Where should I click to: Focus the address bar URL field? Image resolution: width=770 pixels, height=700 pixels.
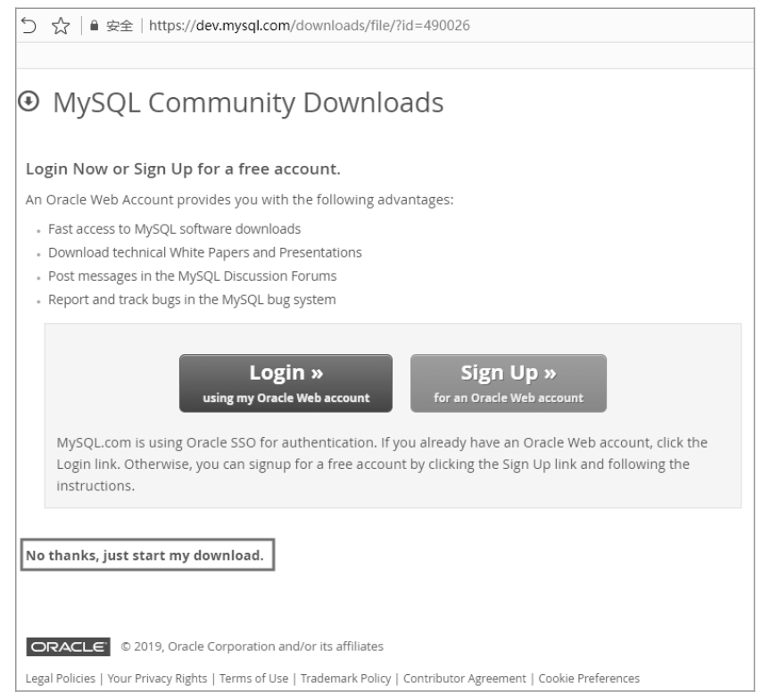click(x=310, y=26)
